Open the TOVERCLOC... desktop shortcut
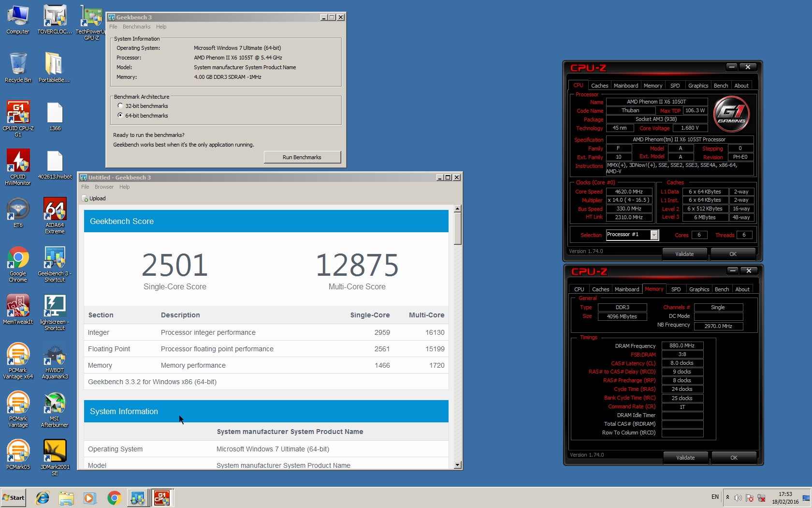 click(55, 19)
